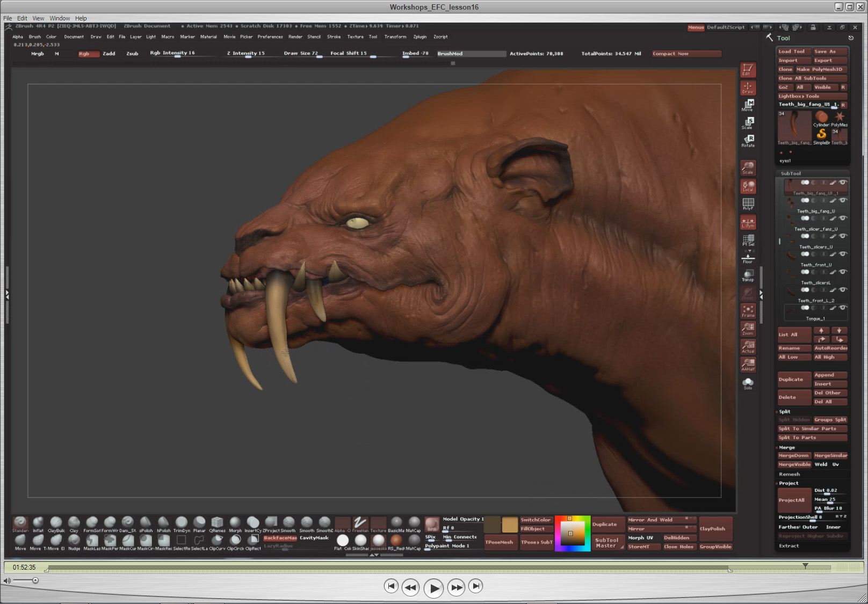The width and height of the screenshot is (868, 604).
Task: Click the video timeline progress bar
Action: pyautogui.click(x=439, y=567)
